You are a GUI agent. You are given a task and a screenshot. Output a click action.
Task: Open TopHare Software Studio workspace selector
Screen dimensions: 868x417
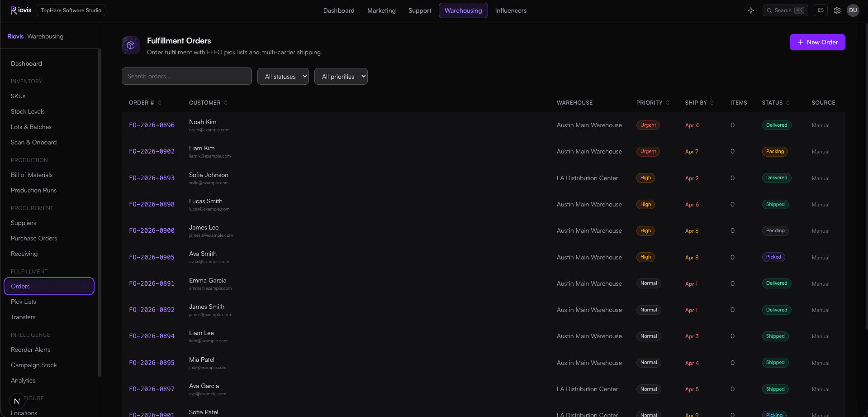pyautogui.click(x=71, y=10)
